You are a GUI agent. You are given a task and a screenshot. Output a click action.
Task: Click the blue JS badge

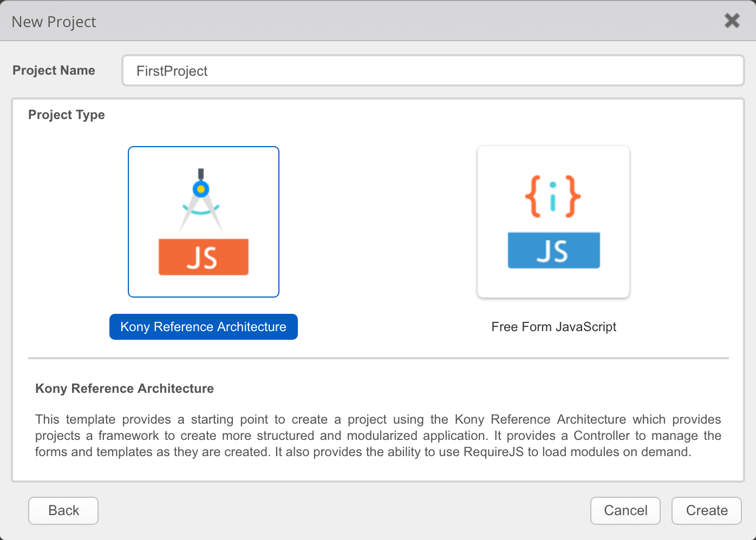point(553,251)
